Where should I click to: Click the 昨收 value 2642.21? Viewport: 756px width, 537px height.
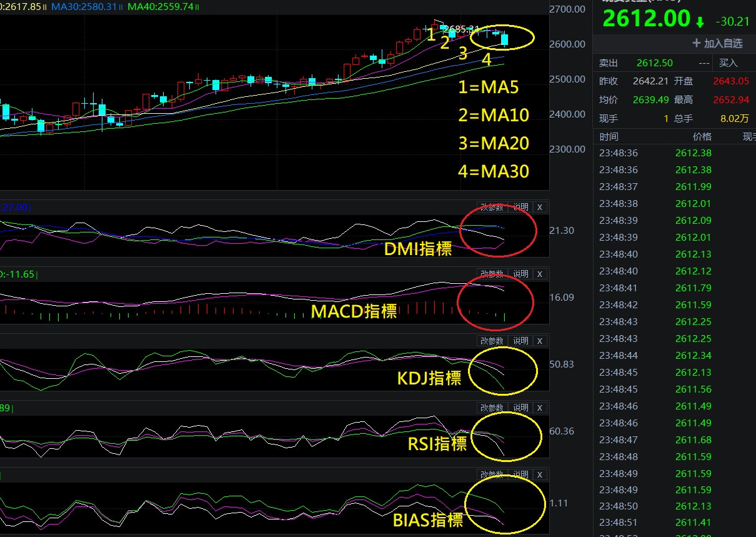click(x=650, y=81)
